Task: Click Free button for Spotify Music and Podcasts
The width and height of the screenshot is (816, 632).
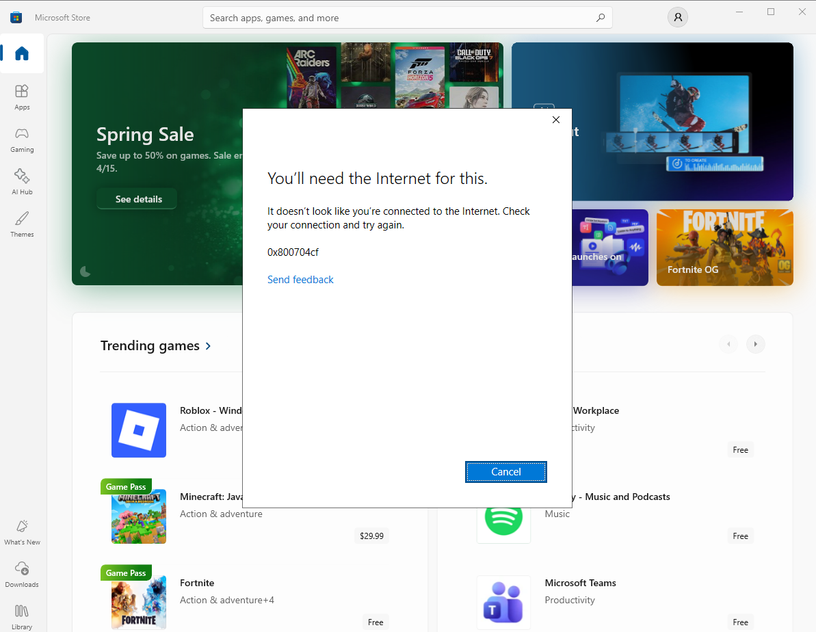Action: pyautogui.click(x=740, y=536)
